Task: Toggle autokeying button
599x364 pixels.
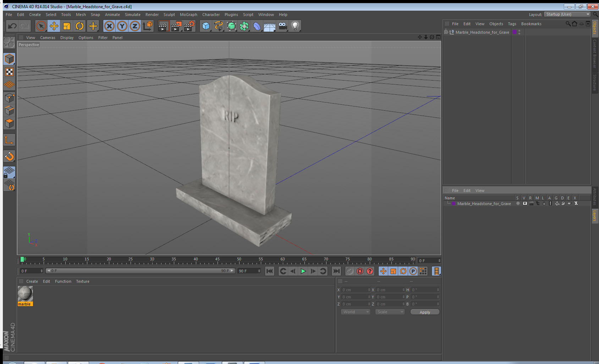Action: (360, 271)
